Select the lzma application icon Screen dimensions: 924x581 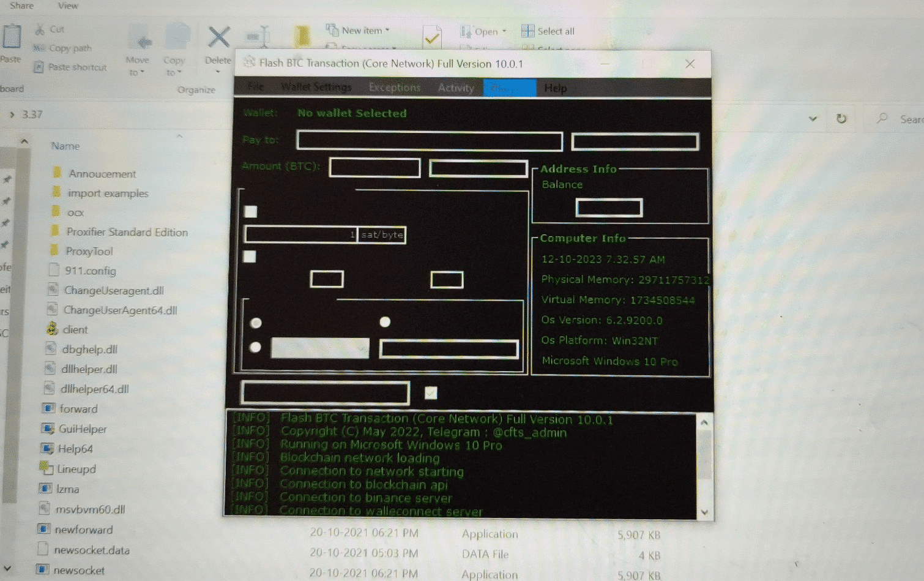pos(45,489)
